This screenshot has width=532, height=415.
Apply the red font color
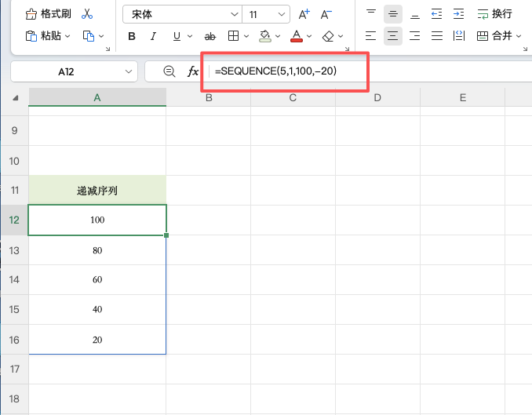tap(297, 36)
